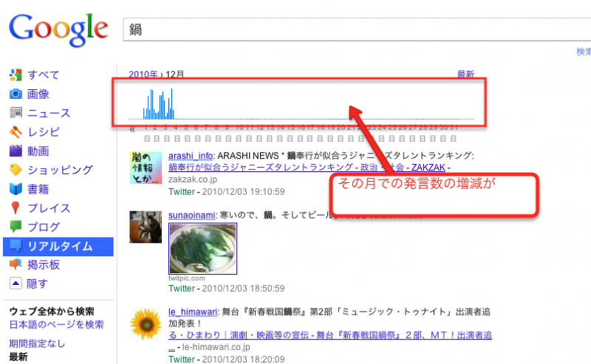Open the arashi_info username link
The height and width of the screenshot is (364, 591).
[x=191, y=156]
